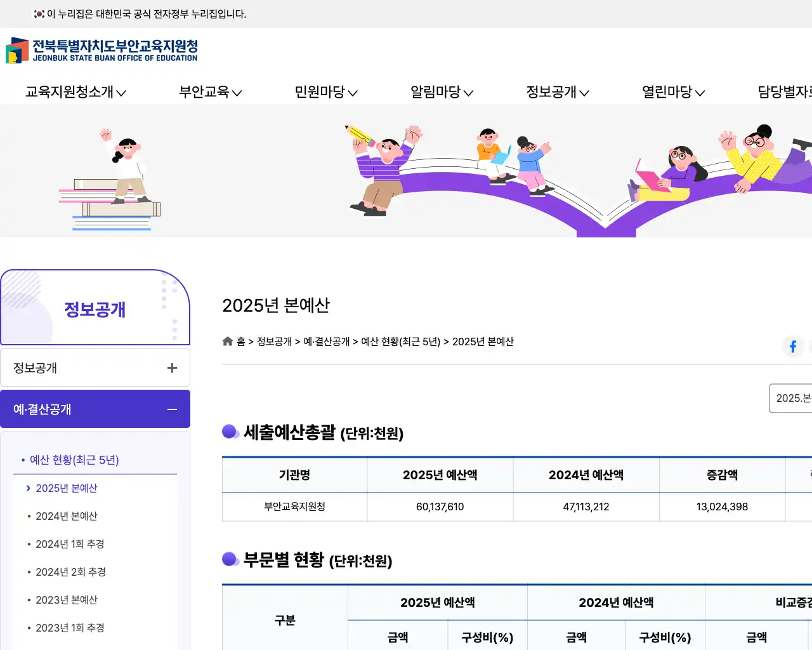This screenshot has width=812, height=650.
Task: Share page via Facebook icon
Action: coord(793,347)
